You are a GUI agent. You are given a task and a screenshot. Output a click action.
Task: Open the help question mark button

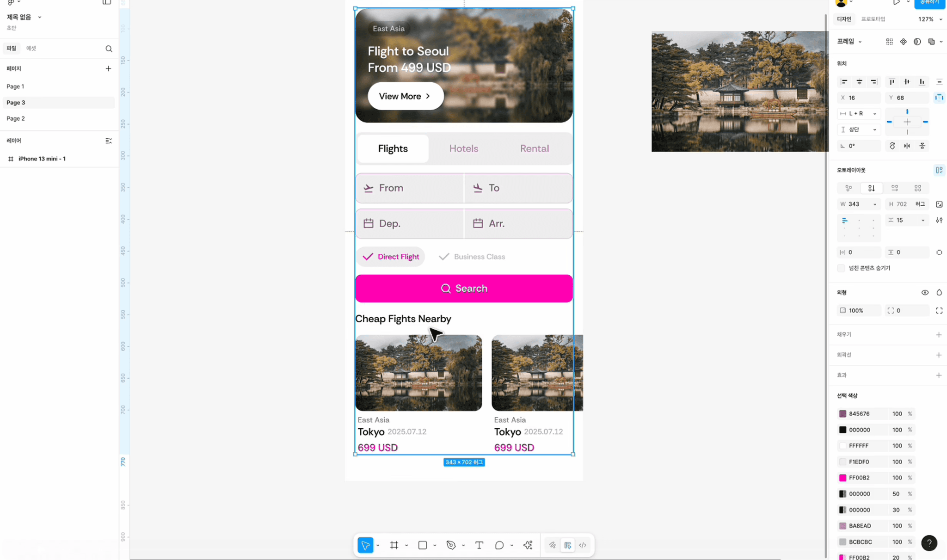tap(929, 543)
